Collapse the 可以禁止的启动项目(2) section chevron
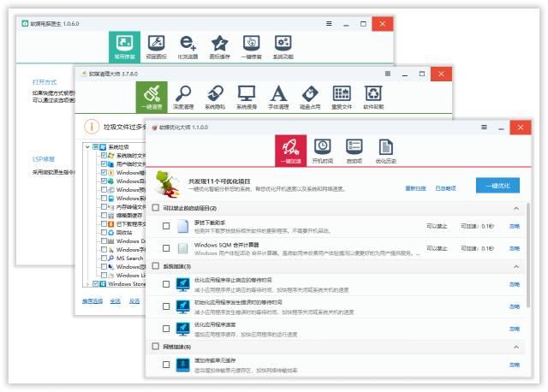This screenshot has width=548, height=392. point(515,208)
